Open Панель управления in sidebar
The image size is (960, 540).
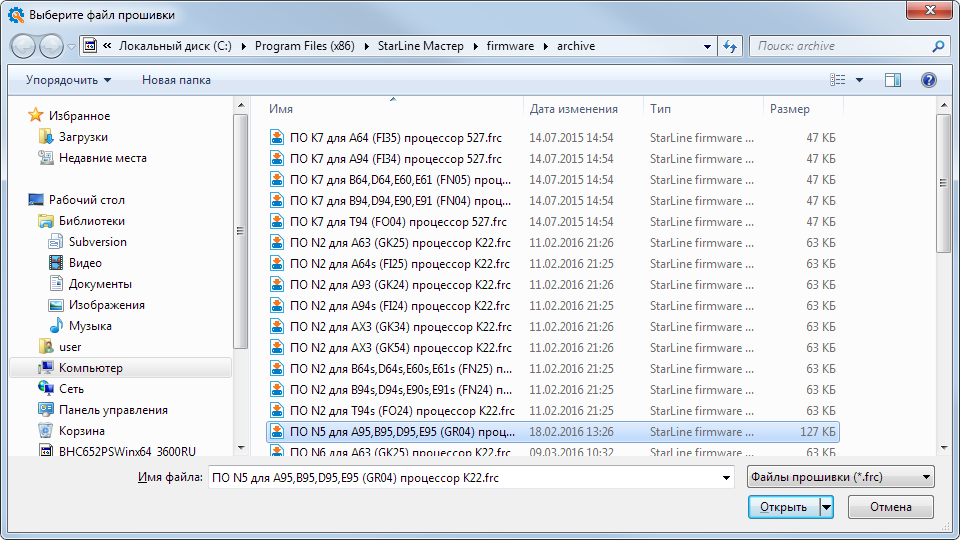tap(112, 410)
